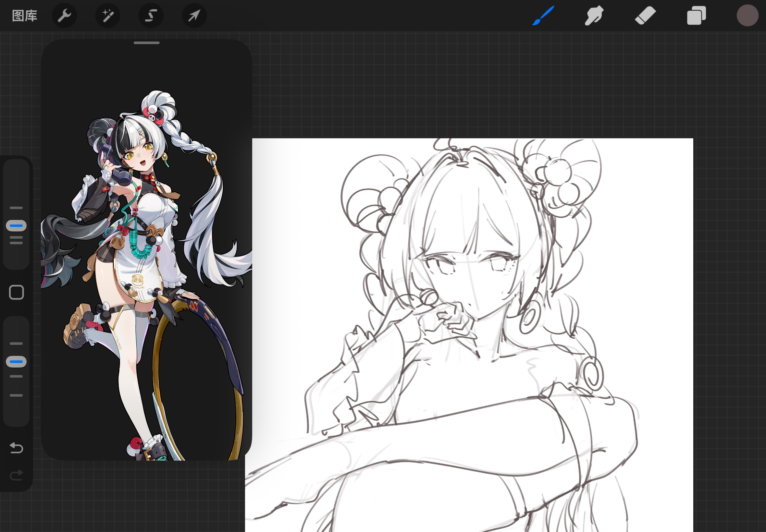The image size is (766, 532).
Task: Activate the Transform arrow tool
Action: tap(194, 16)
